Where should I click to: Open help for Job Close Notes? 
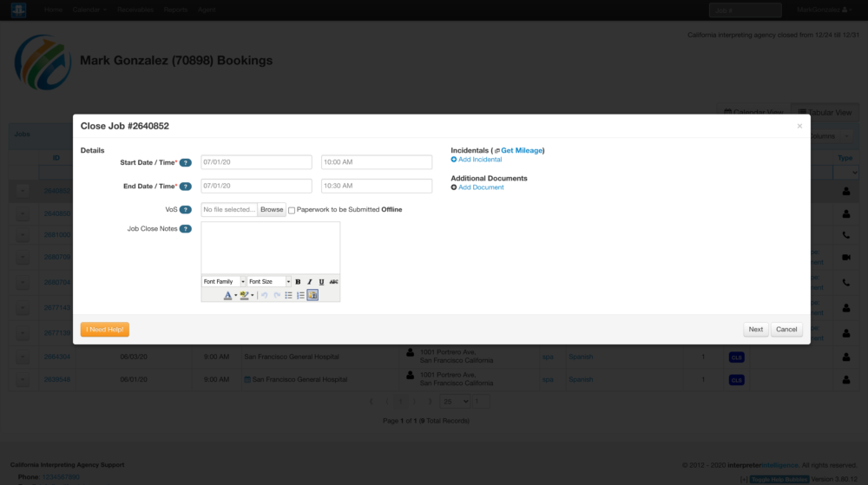(186, 229)
